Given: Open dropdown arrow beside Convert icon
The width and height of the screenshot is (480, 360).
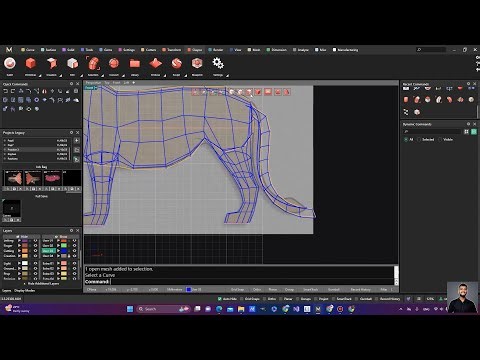Looking at the screenshot, I should [123, 76].
